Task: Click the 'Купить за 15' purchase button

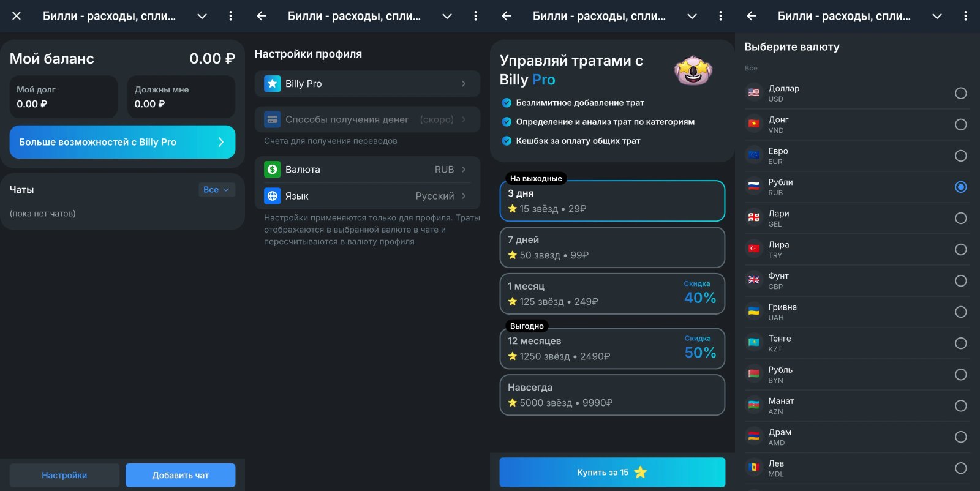Action: click(612, 472)
